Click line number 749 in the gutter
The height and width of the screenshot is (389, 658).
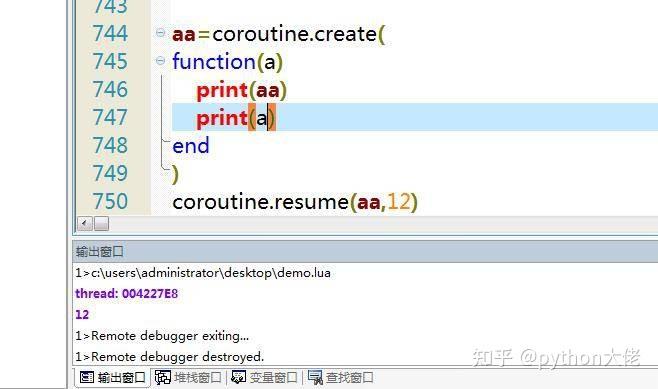[110, 173]
